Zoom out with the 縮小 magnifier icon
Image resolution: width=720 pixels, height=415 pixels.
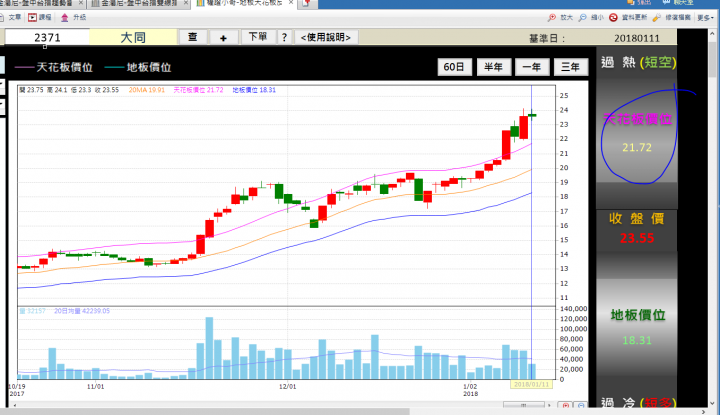point(582,17)
